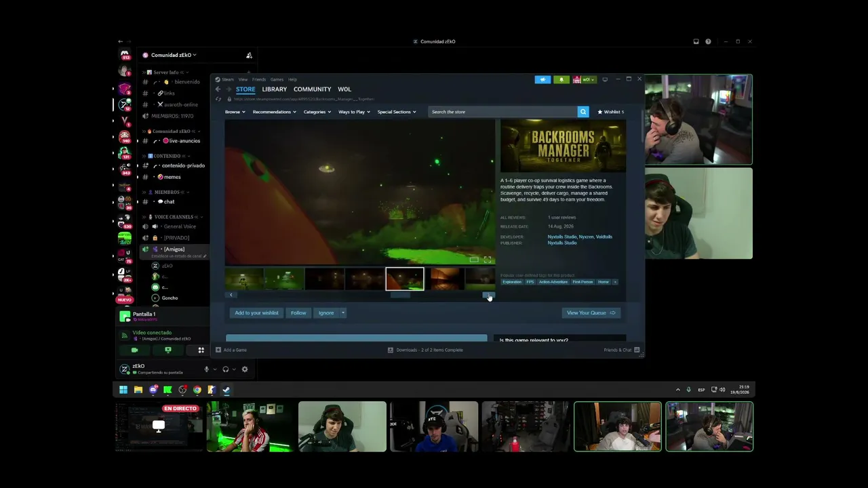Open the Browse store dropdown
Image resolution: width=868 pixels, height=488 pixels.
pos(234,112)
